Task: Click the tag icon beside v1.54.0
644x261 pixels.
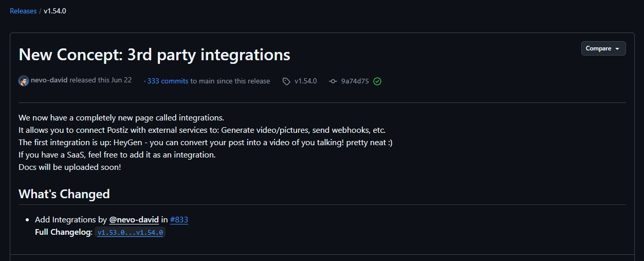Action: (286, 81)
